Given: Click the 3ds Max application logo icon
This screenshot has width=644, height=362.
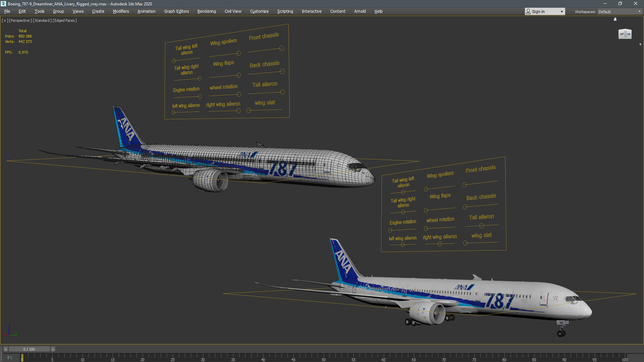Looking at the screenshot, I should 3,4.
